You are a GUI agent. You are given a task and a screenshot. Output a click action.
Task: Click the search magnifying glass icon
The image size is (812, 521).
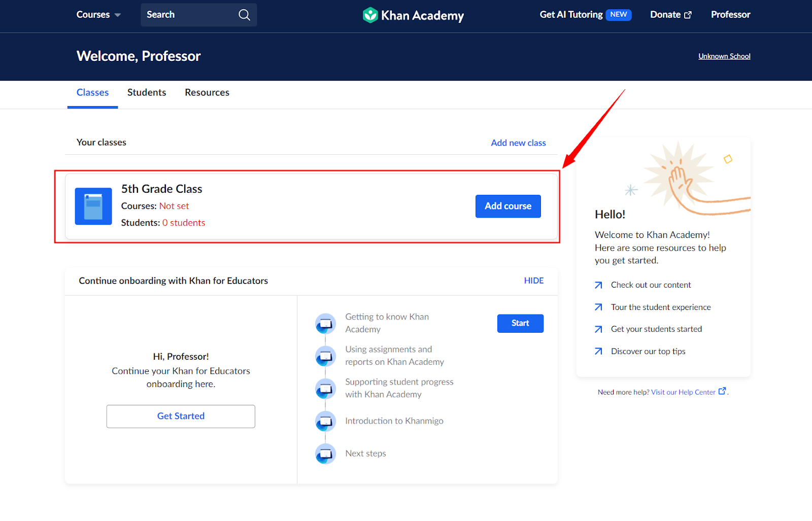click(244, 15)
